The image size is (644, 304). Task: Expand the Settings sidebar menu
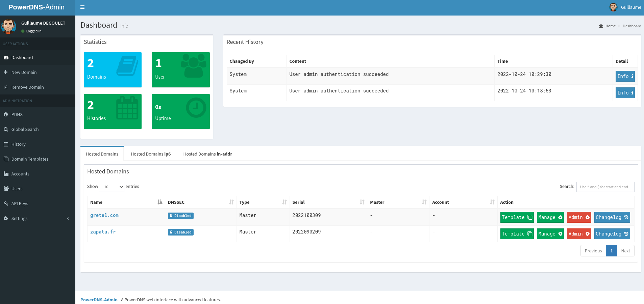click(x=37, y=219)
